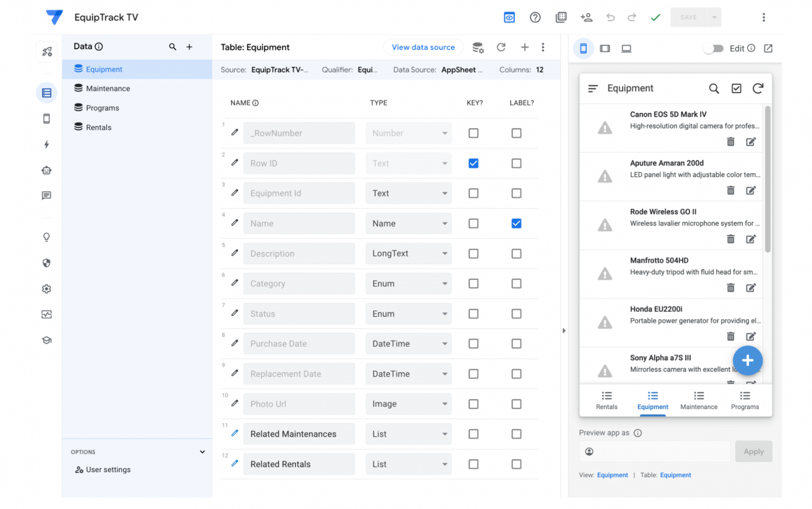The image size is (812, 509).
Task: Click the search icon in app preview
Action: point(714,89)
